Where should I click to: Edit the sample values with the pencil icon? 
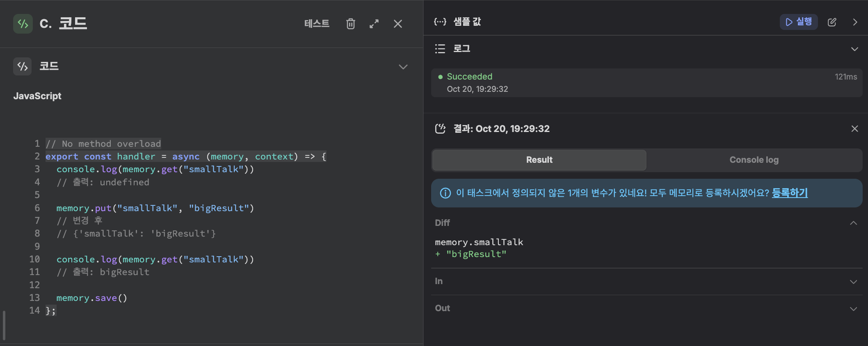coord(832,22)
